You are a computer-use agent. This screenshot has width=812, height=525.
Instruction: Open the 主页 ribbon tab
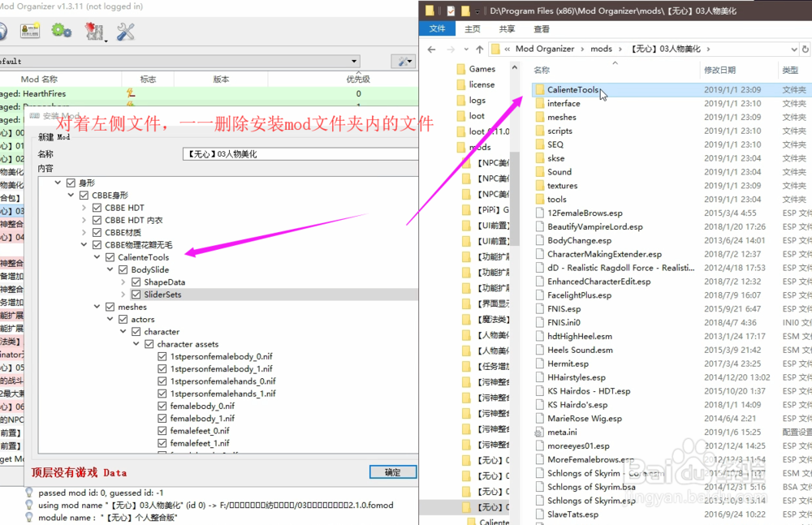[473, 29]
